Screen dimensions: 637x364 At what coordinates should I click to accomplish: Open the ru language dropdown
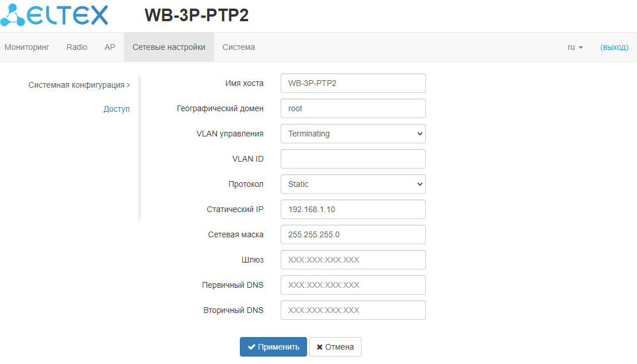point(575,47)
